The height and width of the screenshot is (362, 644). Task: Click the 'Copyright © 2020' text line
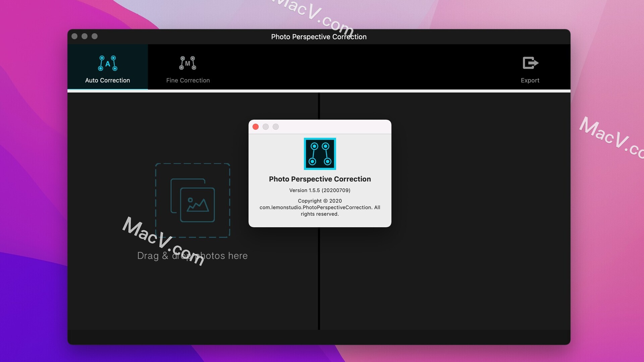tap(320, 201)
